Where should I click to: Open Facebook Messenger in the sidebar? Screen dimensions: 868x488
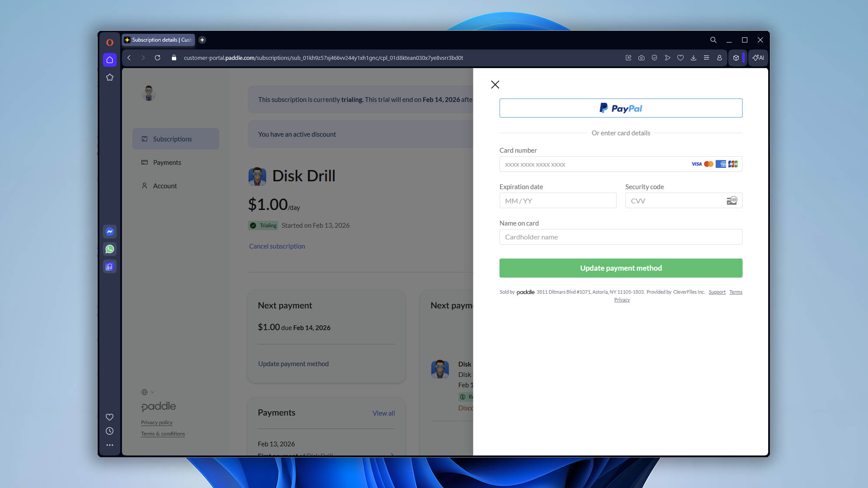(110, 232)
